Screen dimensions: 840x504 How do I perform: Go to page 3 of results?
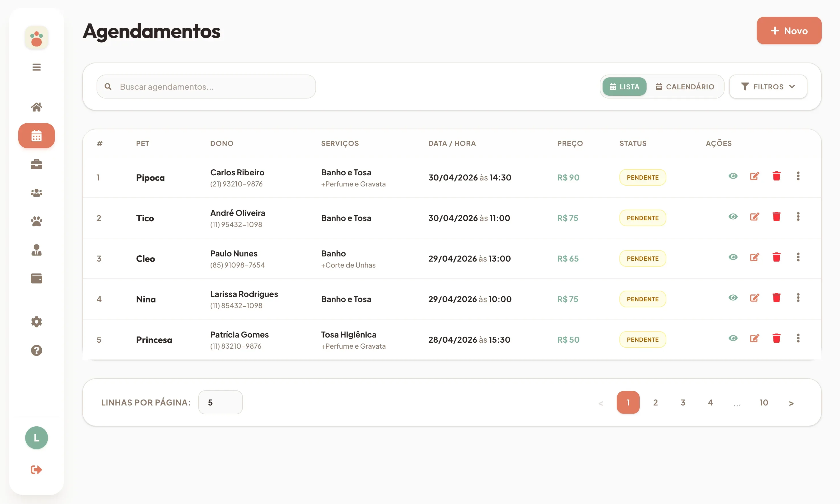pos(683,402)
